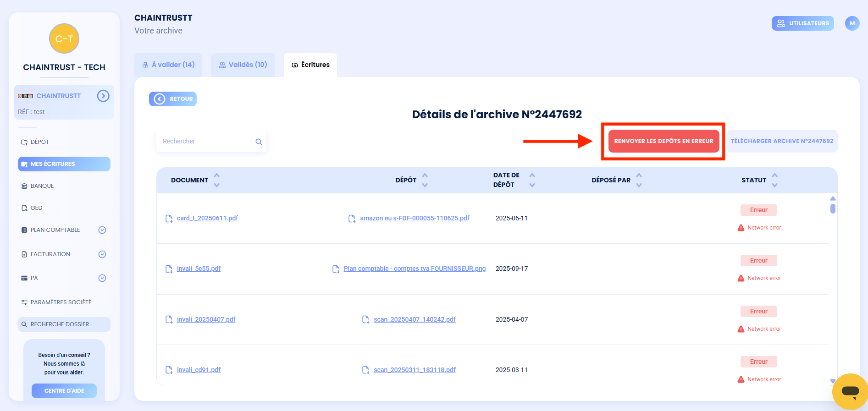Switch to the Validés (10) tab
868x411 pixels.
[x=243, y=65]
